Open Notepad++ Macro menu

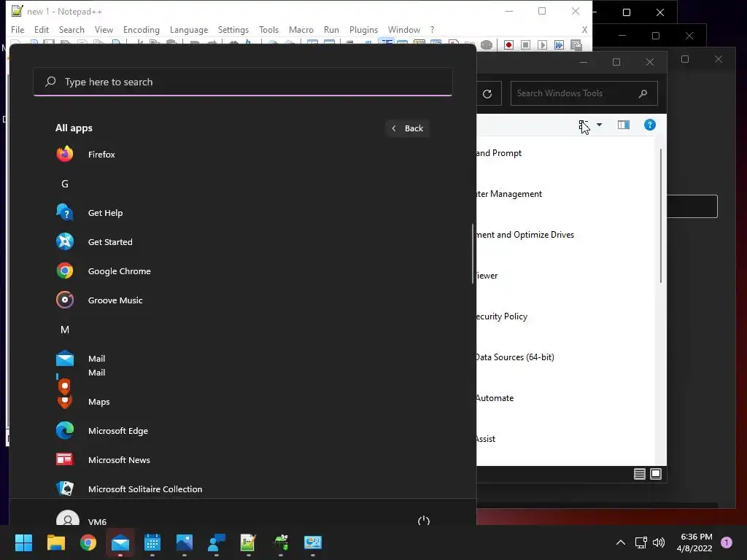click(301, 29)
